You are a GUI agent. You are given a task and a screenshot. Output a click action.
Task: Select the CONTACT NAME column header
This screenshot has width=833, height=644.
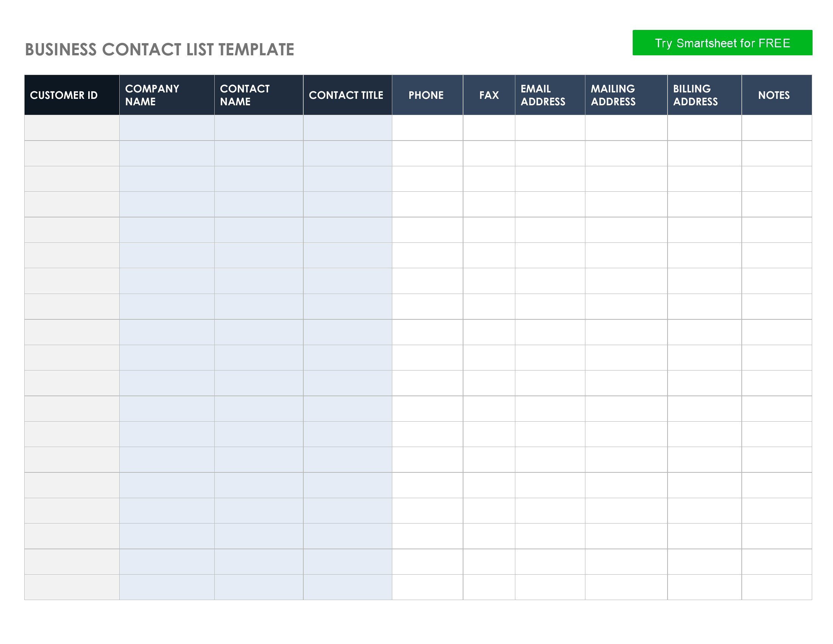pos(259,95)
